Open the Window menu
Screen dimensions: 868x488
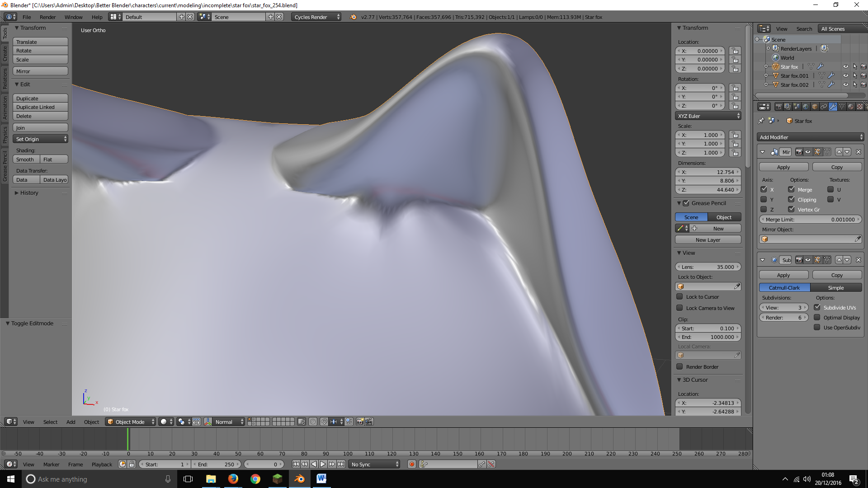(73, 17)
